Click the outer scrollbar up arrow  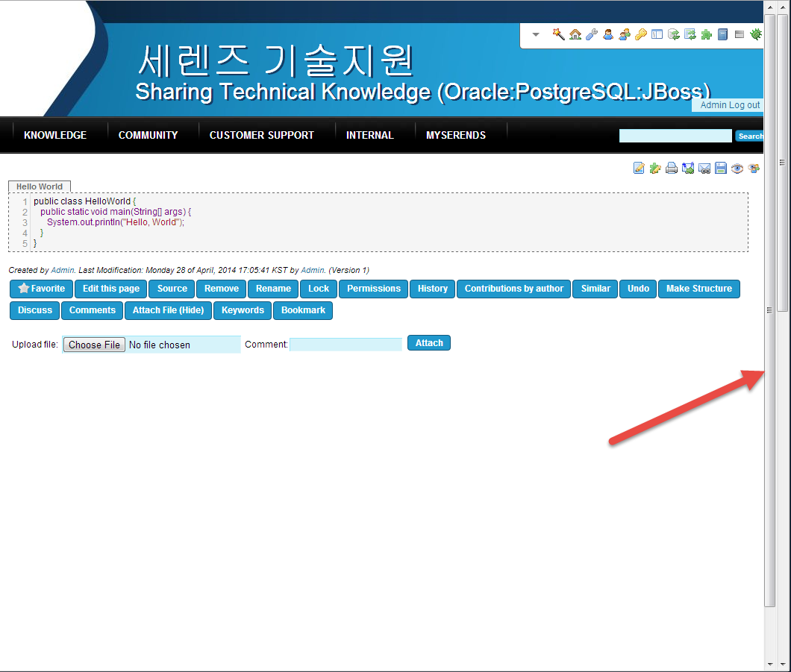pos(783,7)
